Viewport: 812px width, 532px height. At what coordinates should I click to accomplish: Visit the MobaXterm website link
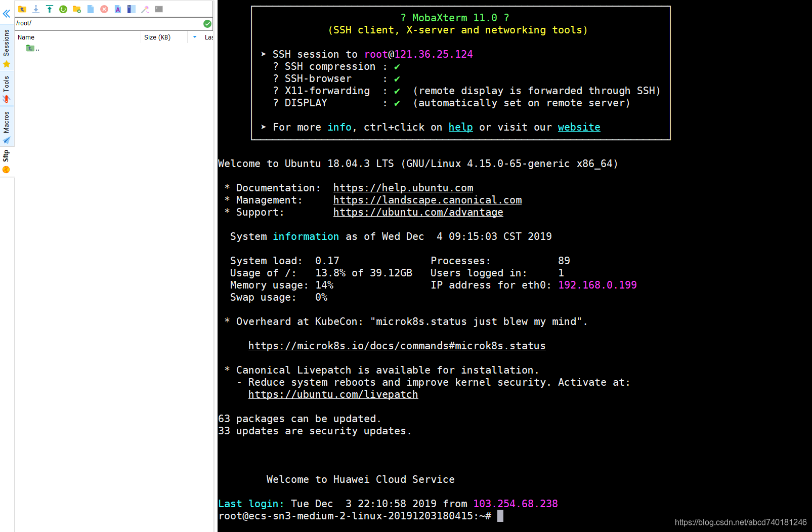click(x=579, y=127)
